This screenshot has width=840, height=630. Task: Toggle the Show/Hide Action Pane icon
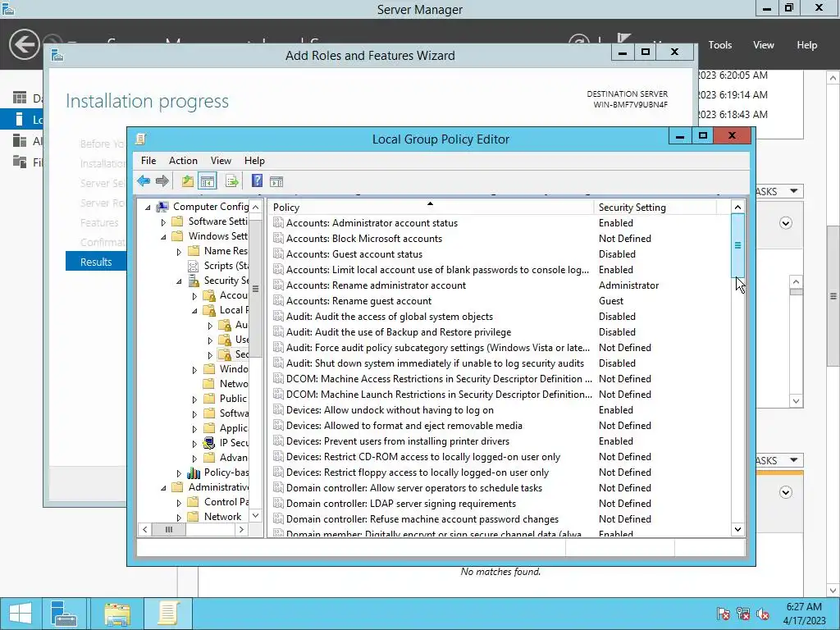click(x=276, y=181)
